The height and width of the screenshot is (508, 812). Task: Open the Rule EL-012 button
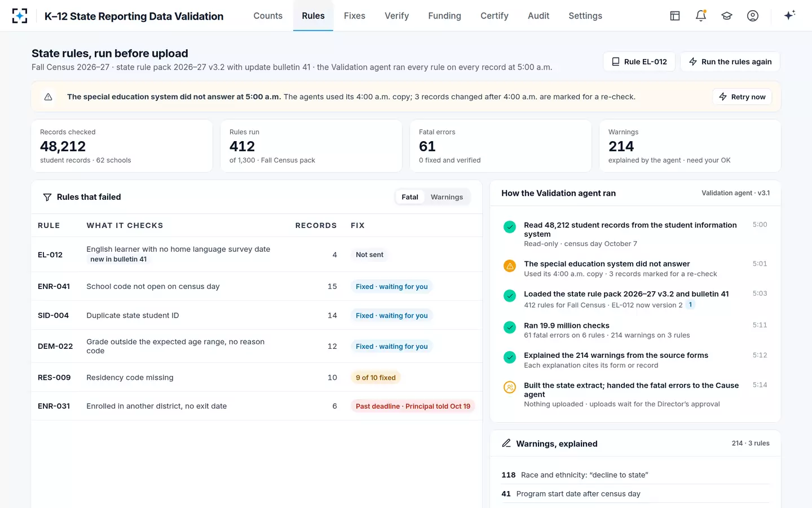point(639,62)
